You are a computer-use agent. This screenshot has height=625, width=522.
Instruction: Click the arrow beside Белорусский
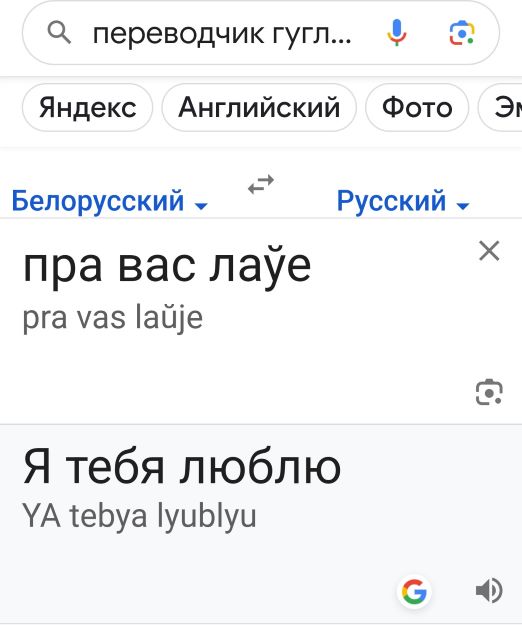(x=201, y=206)
